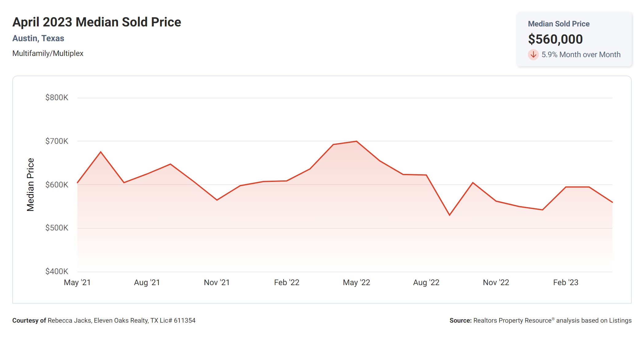Select the Aug '22 x-axis label

[x=426, y=283]
